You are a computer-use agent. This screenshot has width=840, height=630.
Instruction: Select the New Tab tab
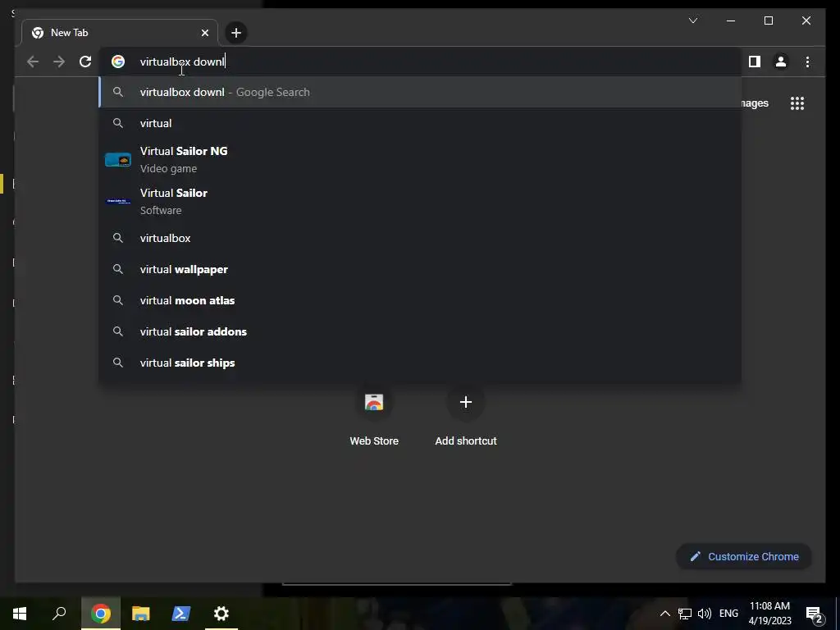(120, 33)
